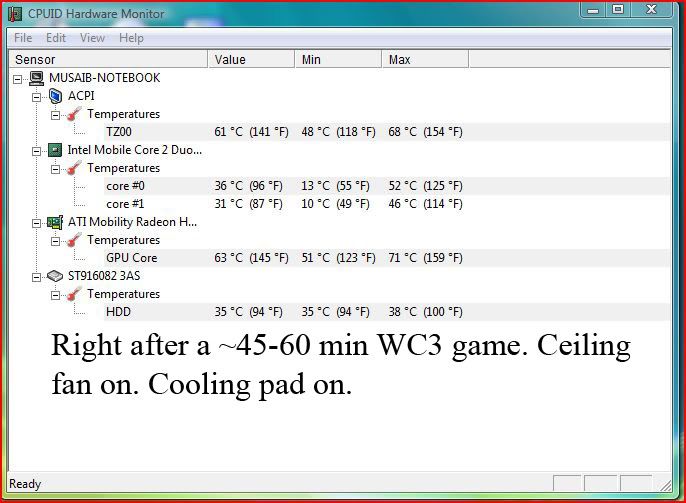Screen dimensions: 686x503
Task: Collapse the Temperatures node under ACPI
Action: pyautogui.click(x=56, y=115)
